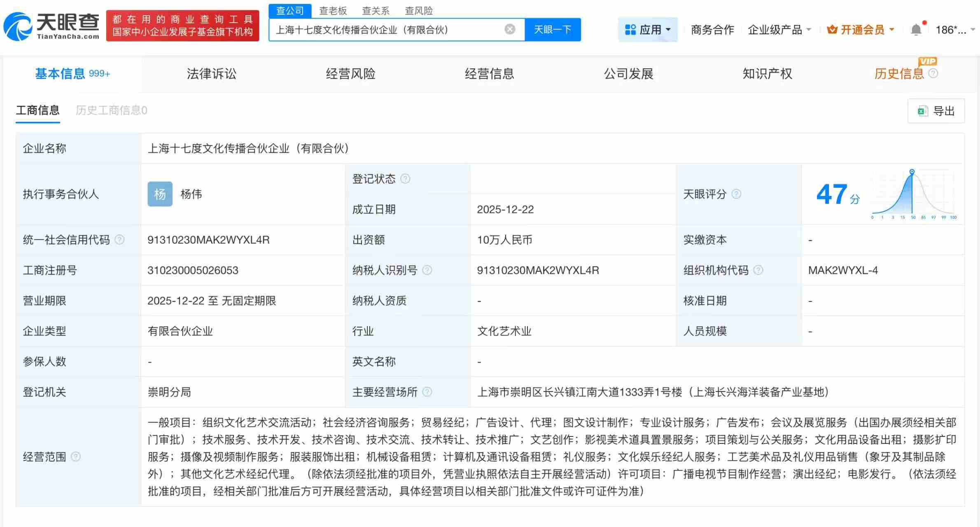Click 杨伟's avatar icon
This screenshot has height=527, width=980.
click(160, 194)
